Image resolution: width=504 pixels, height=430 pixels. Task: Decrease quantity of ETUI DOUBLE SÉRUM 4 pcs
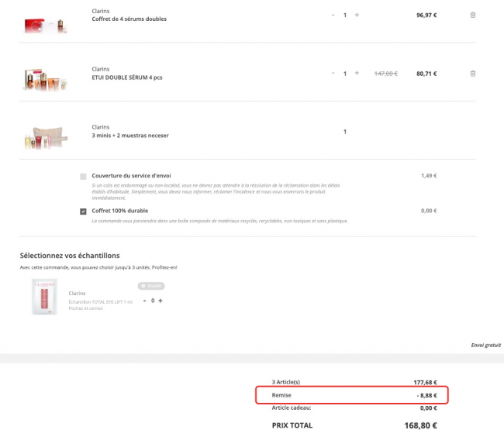click(x=333, y=74)
